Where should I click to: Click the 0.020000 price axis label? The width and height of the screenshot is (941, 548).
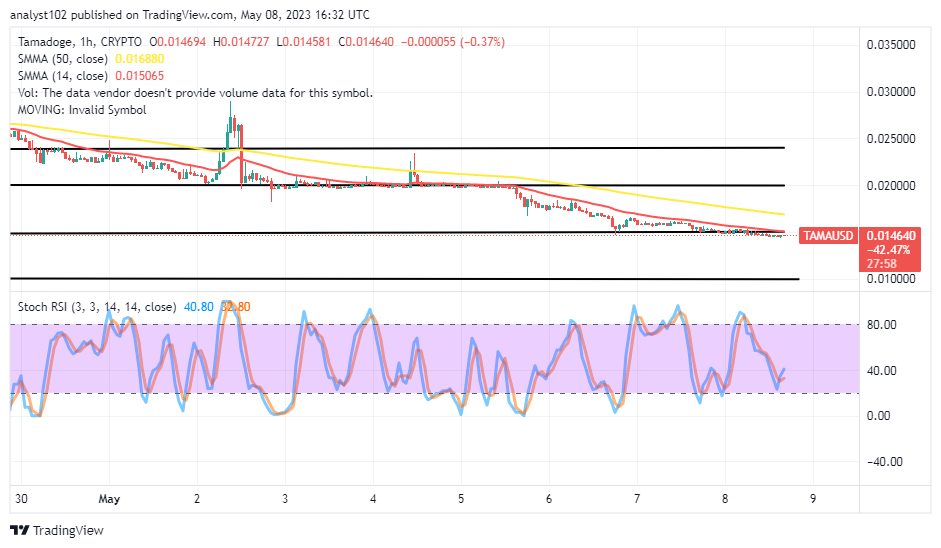point(891,185)
